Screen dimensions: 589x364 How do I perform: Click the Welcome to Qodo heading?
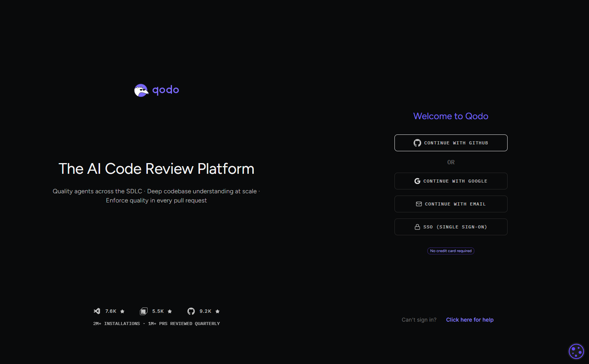(451, 116)
